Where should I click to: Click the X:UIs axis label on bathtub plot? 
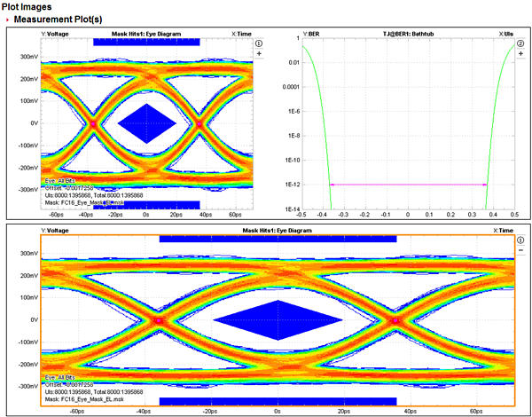507,34
